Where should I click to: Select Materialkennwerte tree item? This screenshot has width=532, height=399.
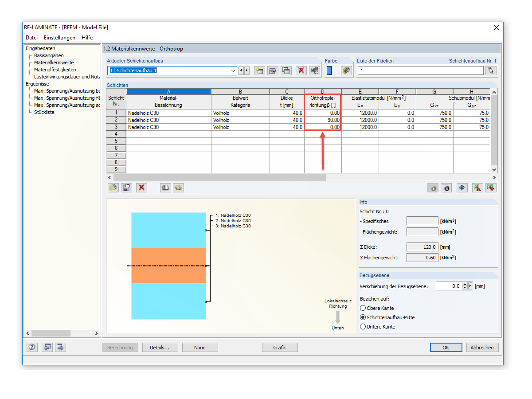tap(54, 63)
